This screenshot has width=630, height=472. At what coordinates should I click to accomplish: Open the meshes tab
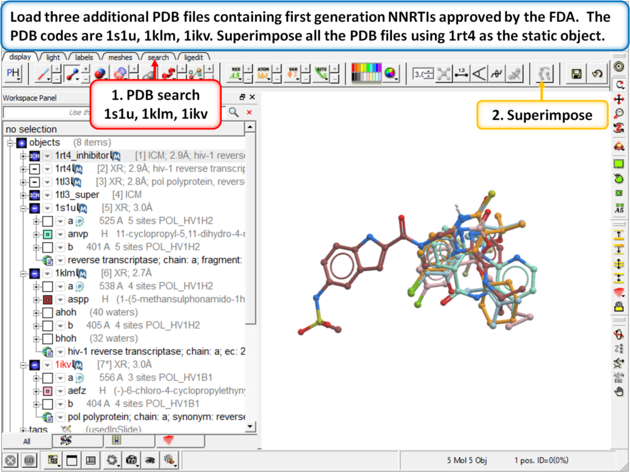coord(120,58)
